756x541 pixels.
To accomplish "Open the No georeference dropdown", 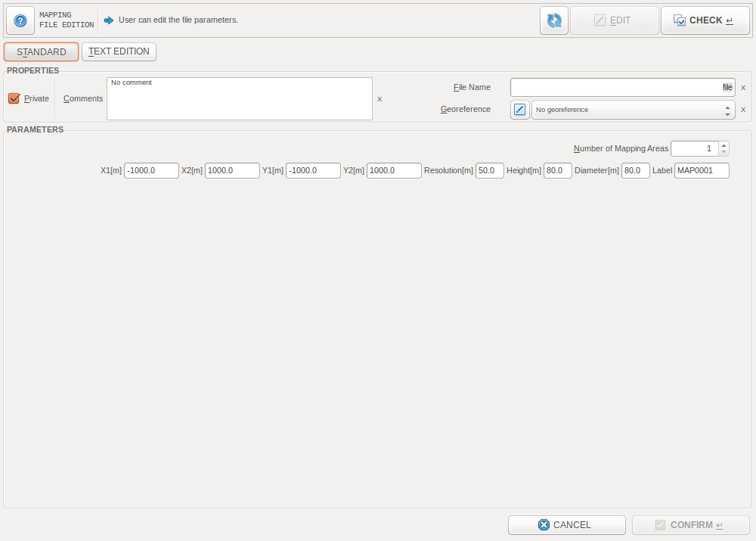I will click(x=633, y=110).
